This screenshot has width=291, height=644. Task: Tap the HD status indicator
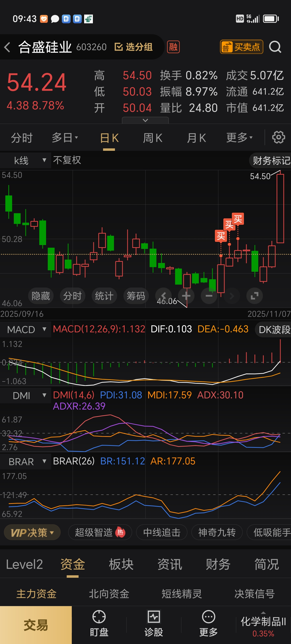[240, 19]
